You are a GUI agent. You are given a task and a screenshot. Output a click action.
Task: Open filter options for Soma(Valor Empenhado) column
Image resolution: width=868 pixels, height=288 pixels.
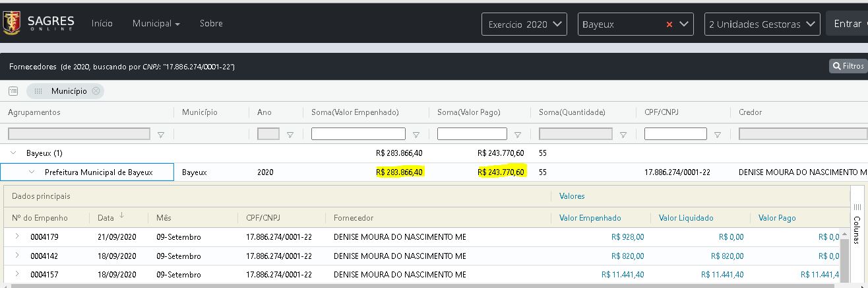tap(416, 135)
